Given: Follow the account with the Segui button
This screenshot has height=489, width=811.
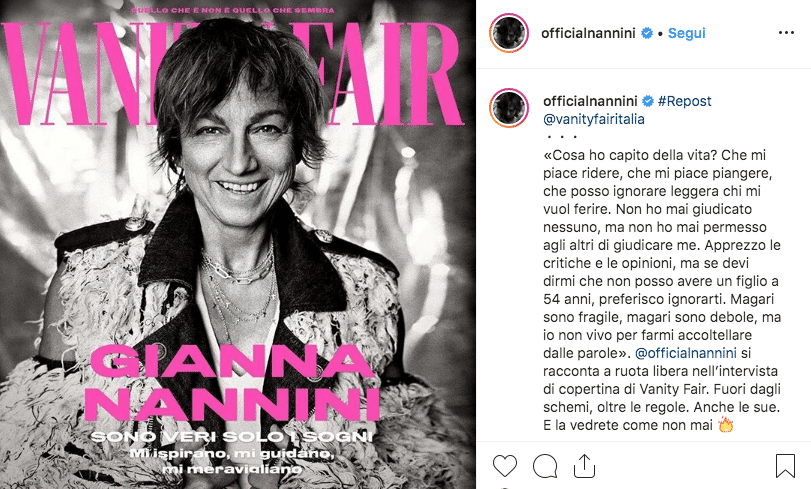Looking at the screenshot, I should point(686,33).
